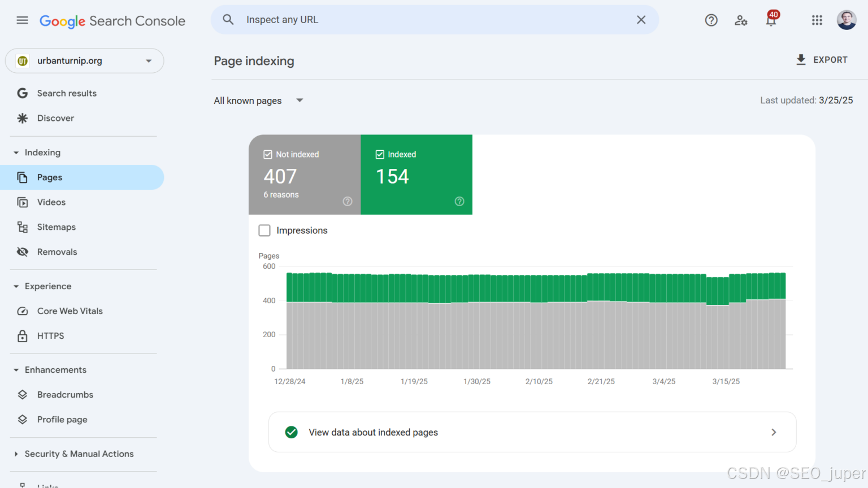Click the Google Search Console logo

[112, 21]
